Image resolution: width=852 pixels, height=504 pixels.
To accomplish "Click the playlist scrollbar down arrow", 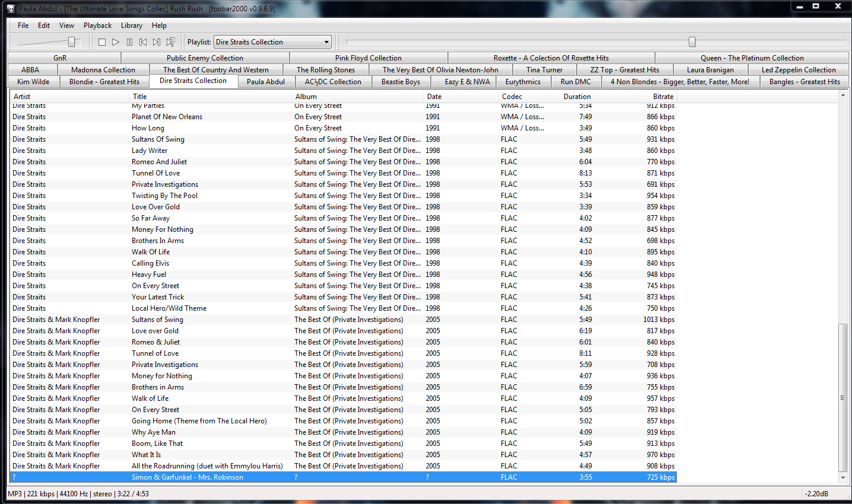I will tap(843, 477).
